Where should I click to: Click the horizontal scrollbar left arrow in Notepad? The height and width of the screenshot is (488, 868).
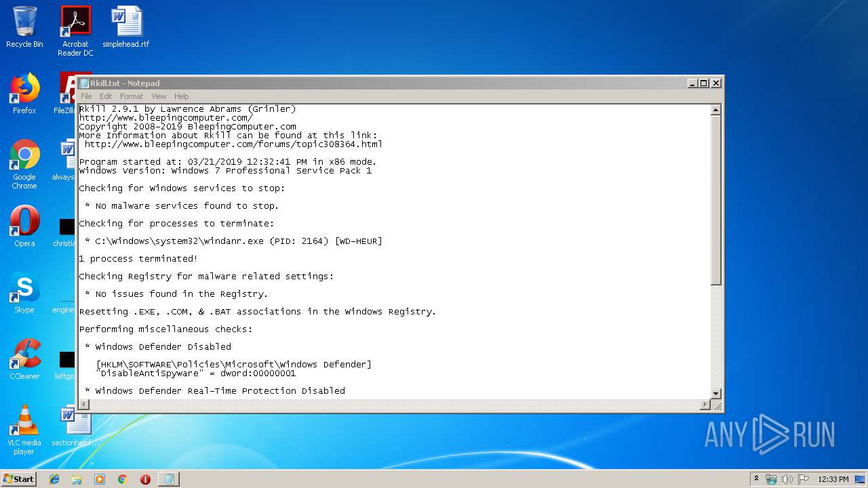tap(84, 405)
